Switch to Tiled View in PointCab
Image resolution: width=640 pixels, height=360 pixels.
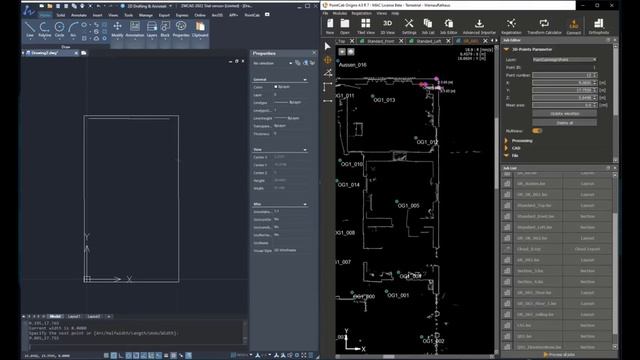pos(366,27)
